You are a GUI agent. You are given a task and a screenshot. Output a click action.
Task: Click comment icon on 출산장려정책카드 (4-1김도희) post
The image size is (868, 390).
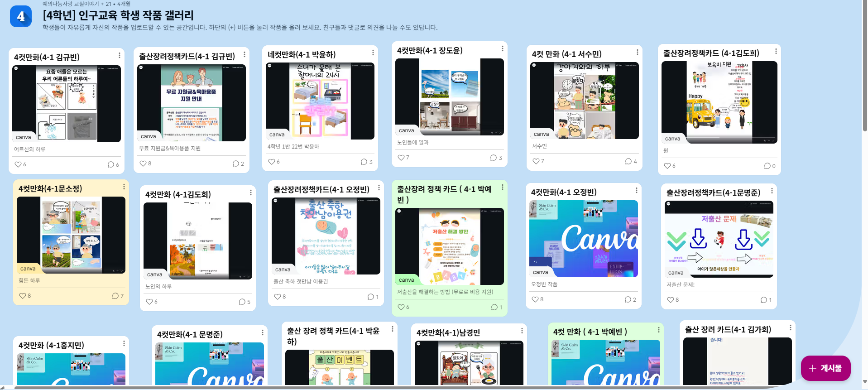(x=767, y=166)
